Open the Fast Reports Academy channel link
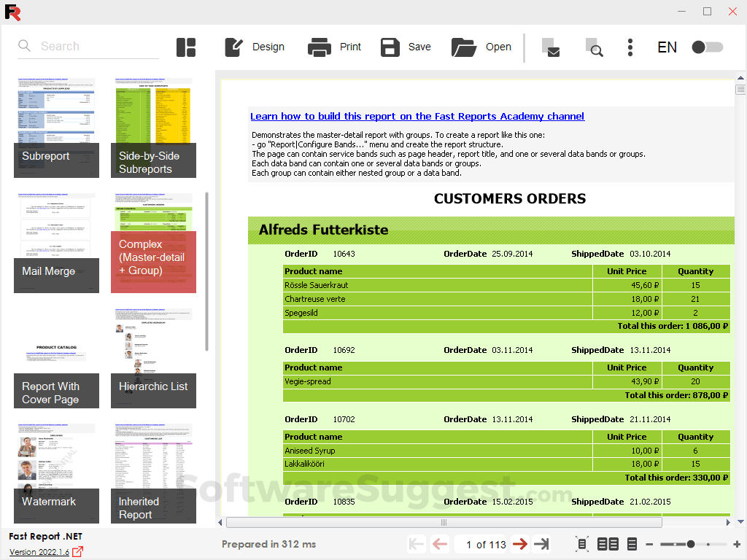 [417, 116]
